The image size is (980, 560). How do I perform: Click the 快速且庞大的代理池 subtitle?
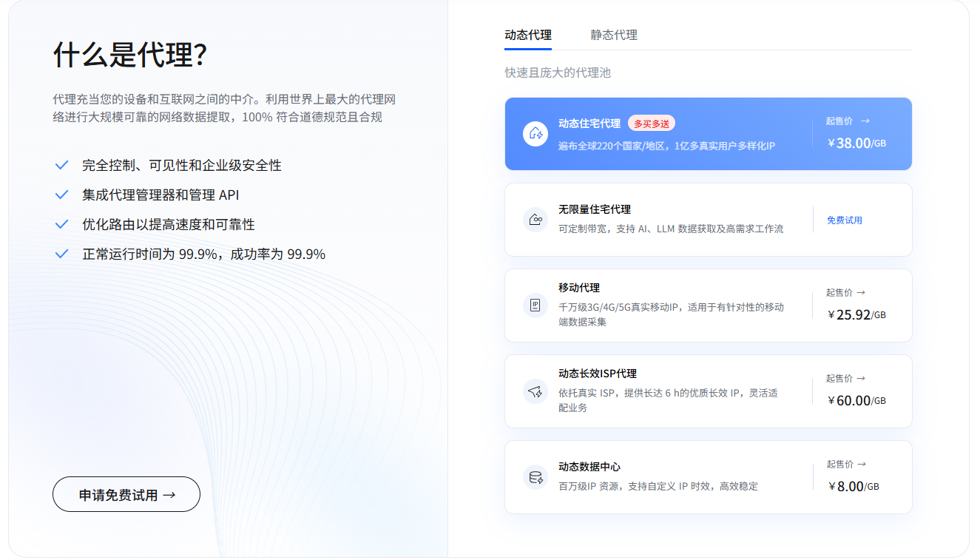click(558, 72)
